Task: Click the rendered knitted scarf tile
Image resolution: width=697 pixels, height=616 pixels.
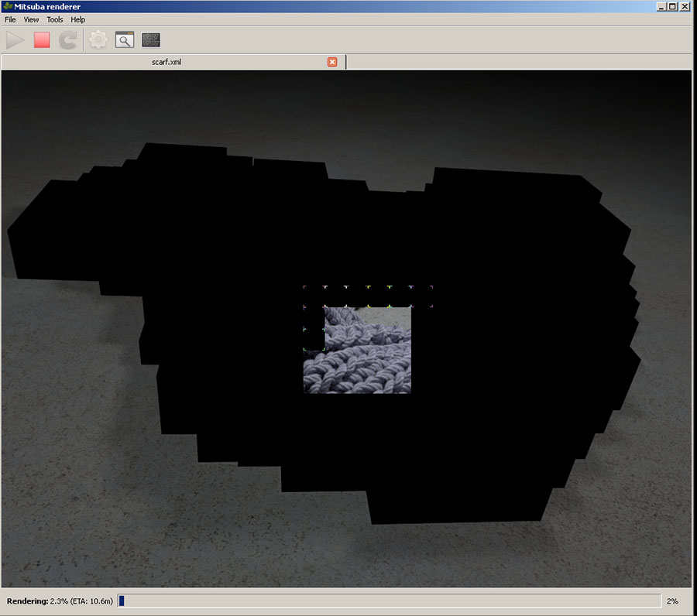Action: [x=357, y=350]
